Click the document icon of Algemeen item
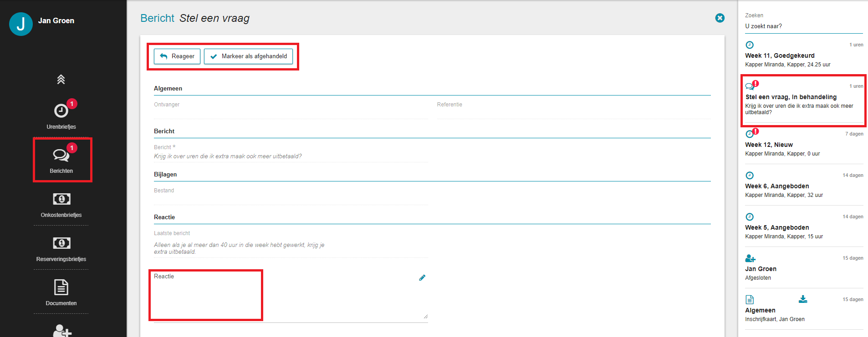 tap(750, 300)
